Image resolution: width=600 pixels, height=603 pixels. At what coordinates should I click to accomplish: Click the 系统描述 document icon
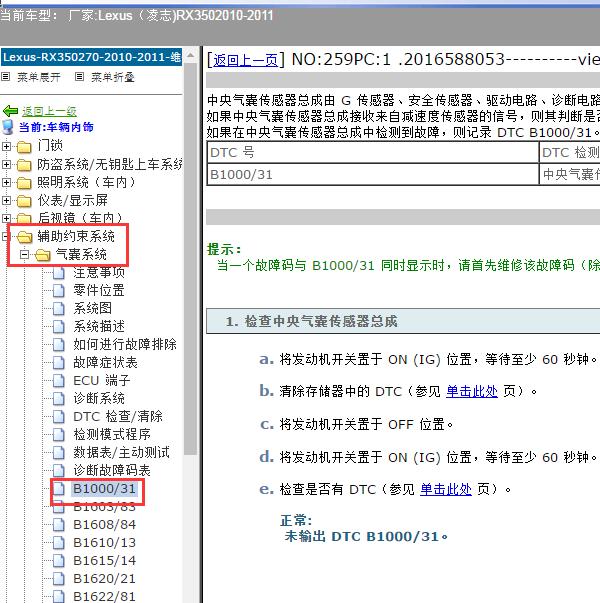(x=58, y=327)
